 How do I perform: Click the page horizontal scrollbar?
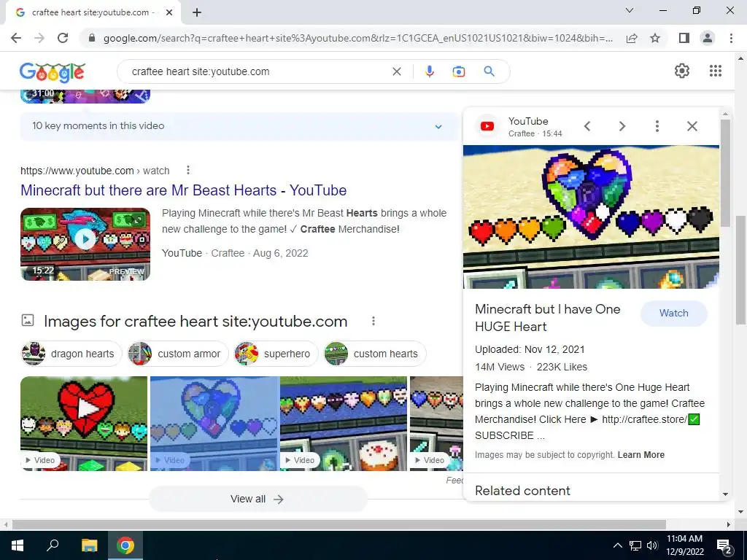pyautogui.click(x=339, y=525)
